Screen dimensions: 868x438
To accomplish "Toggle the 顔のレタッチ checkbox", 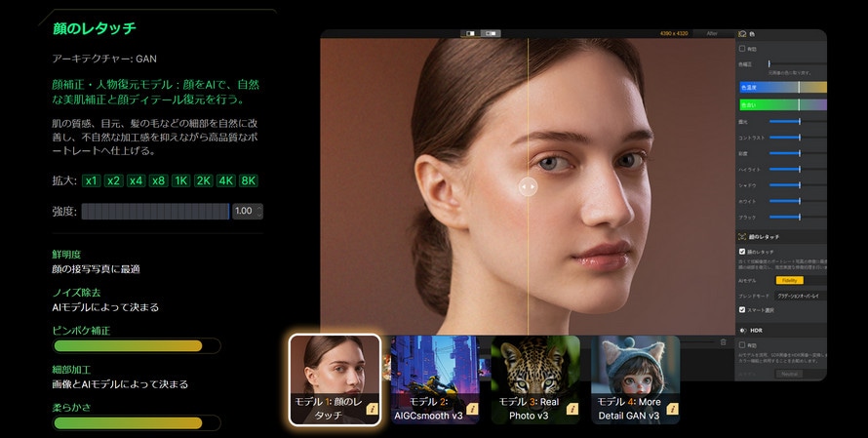I will click(x=742, y=252).
